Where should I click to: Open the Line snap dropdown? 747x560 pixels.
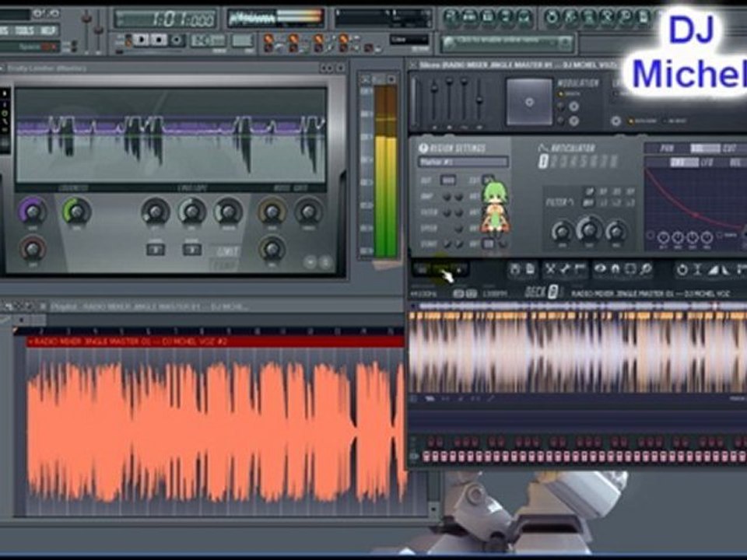click(409, 40)
